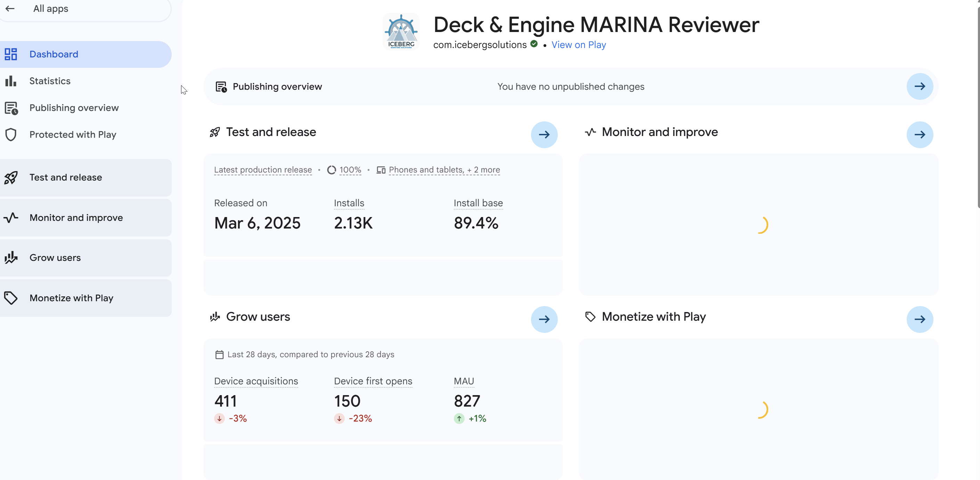Image resolution: width=980 pixels, height=480 pixels.
Task: Select Protected with Play in the left menu
Action: pyautogui.click(x=85, y=134)
